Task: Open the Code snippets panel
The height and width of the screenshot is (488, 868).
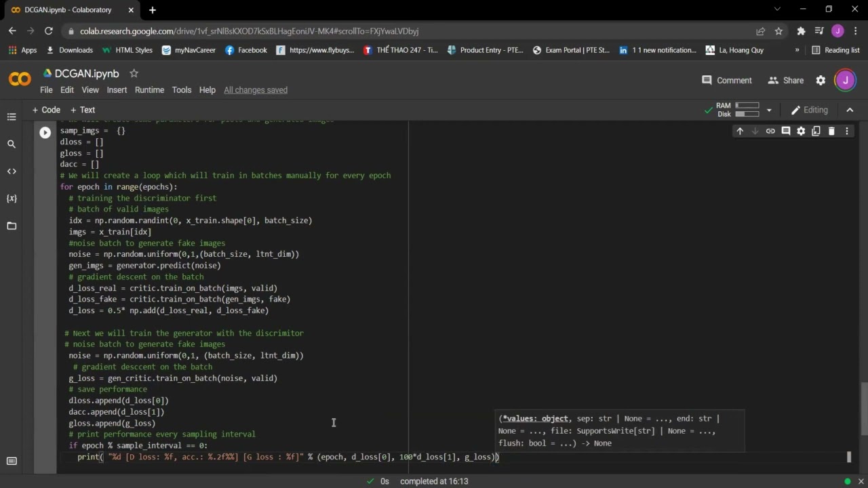Action: click(x=12, y=171)
